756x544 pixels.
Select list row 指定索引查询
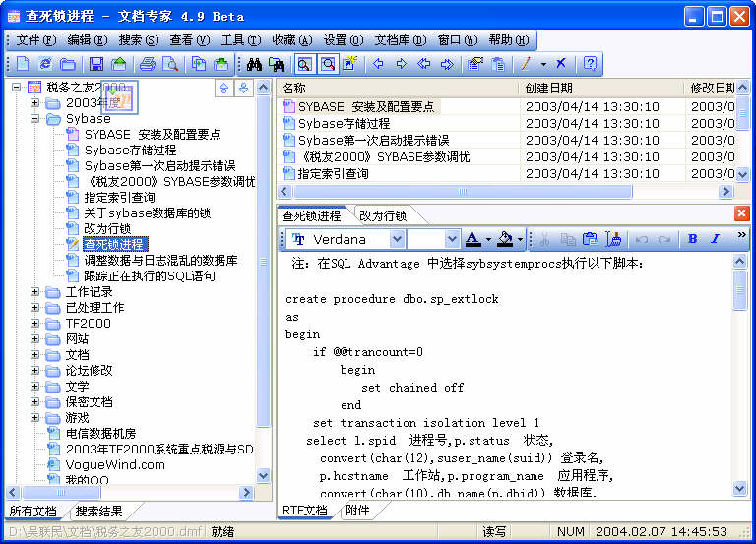pos(333,173)
